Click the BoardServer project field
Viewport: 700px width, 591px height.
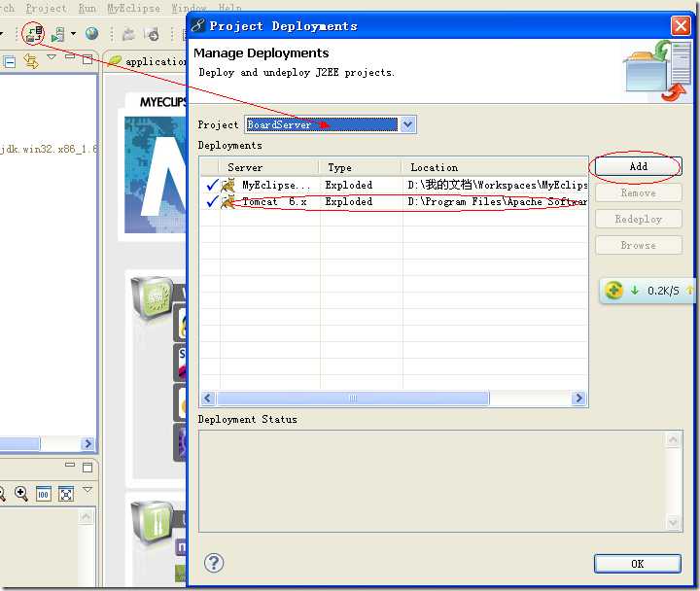[x=321, y=124]
